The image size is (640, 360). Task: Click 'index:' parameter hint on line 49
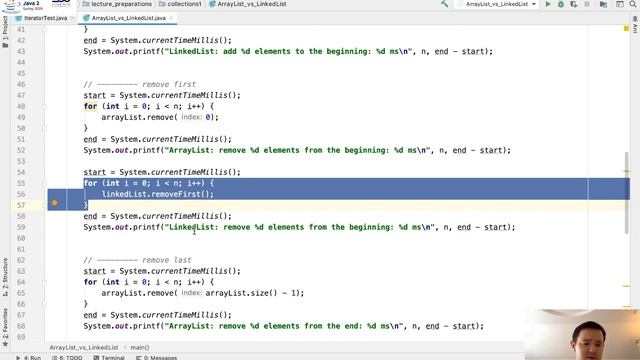pos(191,118)
